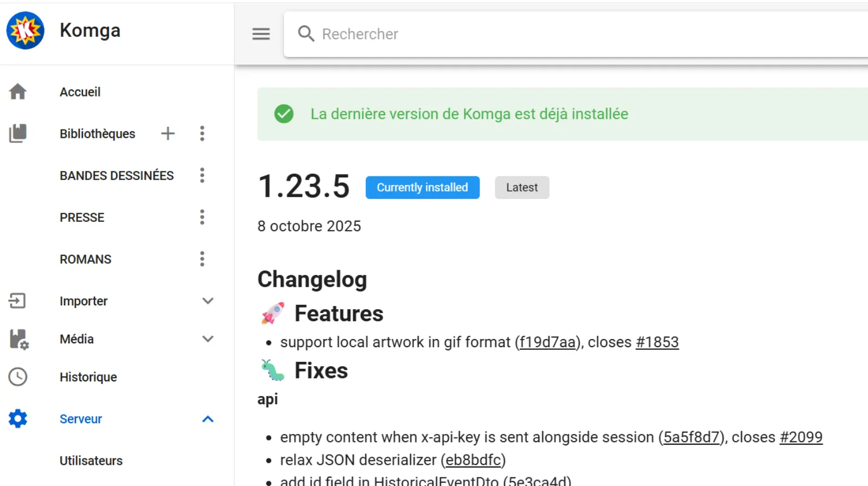
Task: Click the Komga logo icon
Action: 25,30
